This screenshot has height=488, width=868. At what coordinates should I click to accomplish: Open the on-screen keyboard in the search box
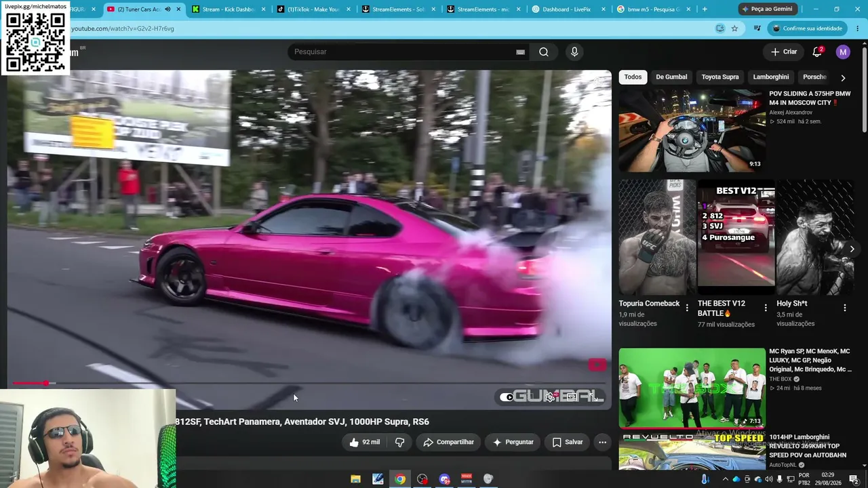point(520,52)
